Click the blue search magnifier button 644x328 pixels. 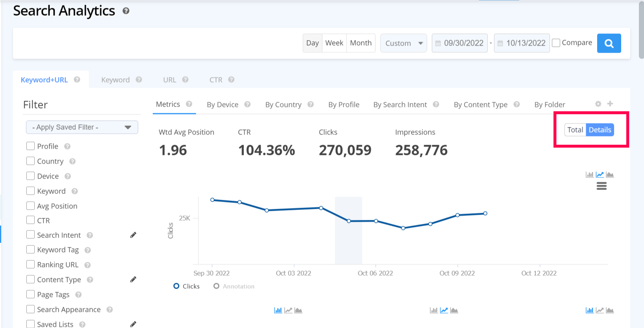609,43
